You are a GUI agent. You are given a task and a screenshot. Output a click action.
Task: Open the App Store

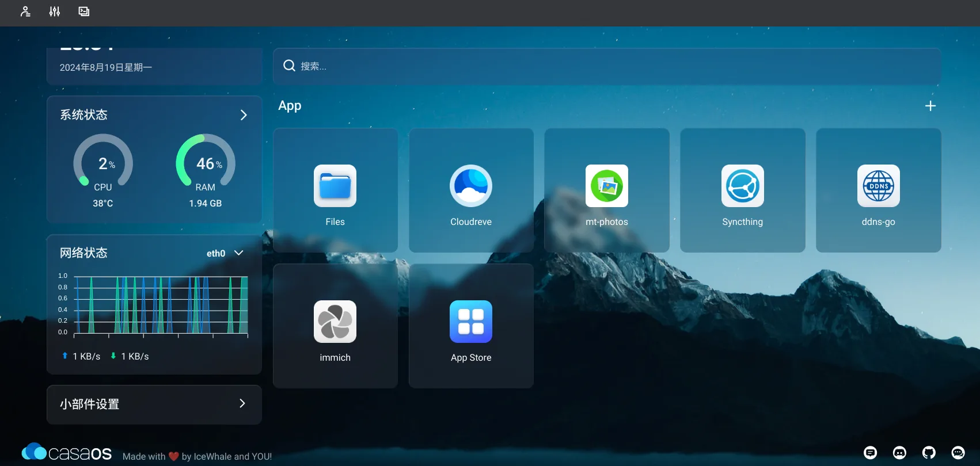tap(471, 326)
